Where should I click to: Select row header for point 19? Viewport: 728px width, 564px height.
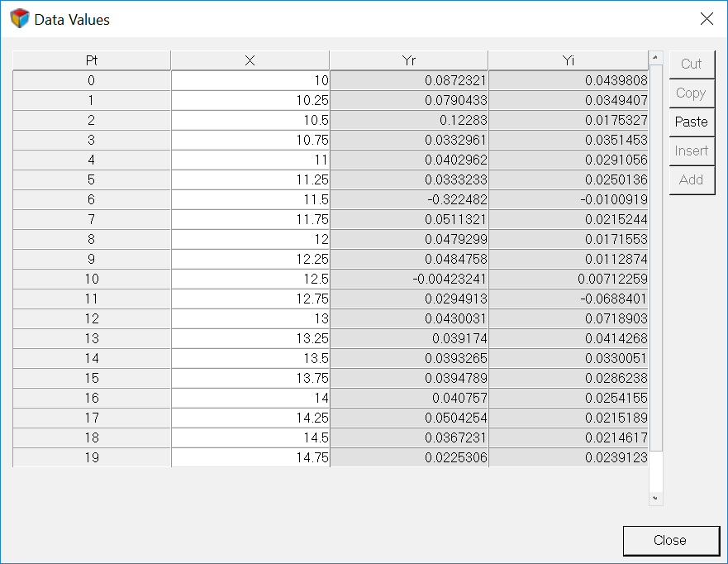pos(92,457)
